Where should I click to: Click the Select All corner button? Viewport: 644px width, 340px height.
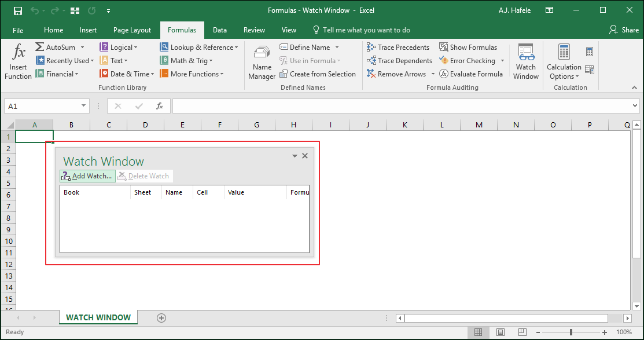[8, 125]
